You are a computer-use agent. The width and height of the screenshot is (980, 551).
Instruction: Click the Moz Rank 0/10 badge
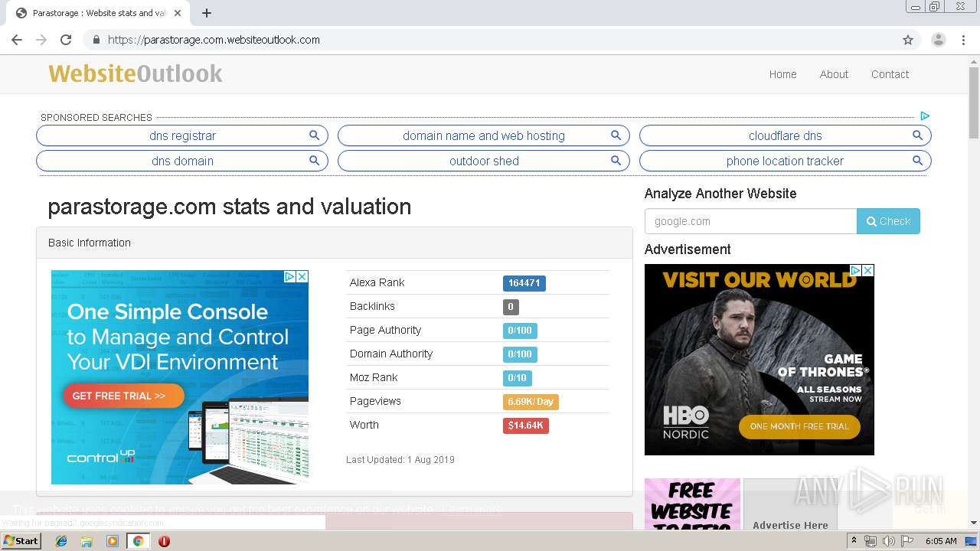518,378
